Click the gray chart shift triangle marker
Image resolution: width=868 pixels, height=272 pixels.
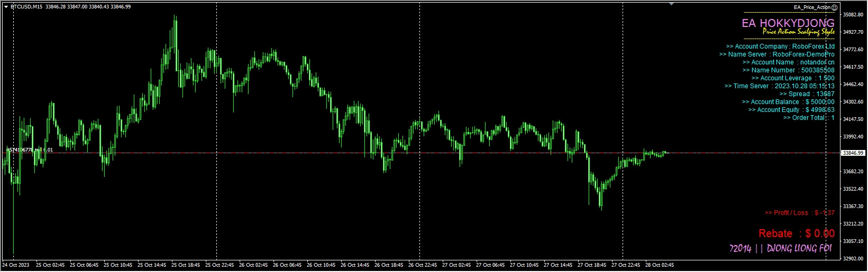coord(672,4)
